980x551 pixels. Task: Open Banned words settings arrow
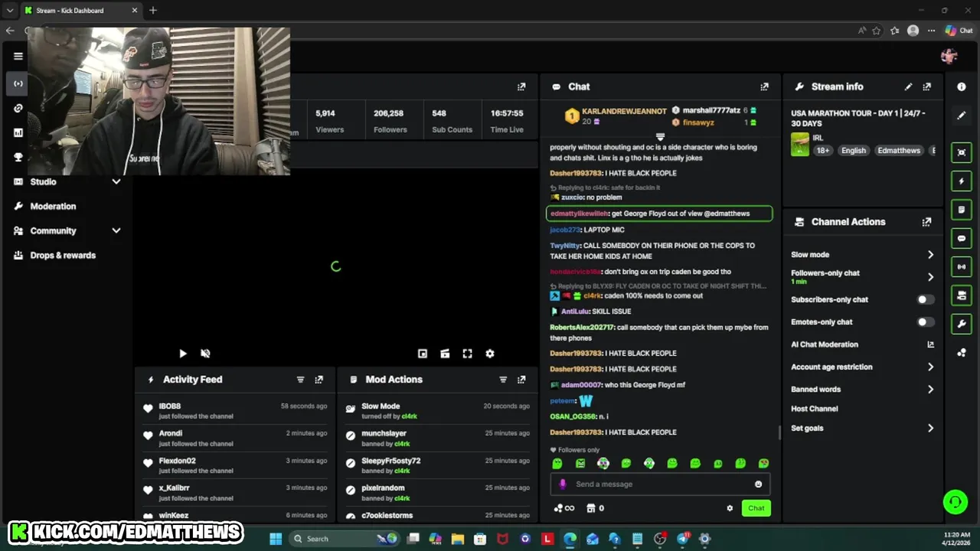[x=930, y=390]
